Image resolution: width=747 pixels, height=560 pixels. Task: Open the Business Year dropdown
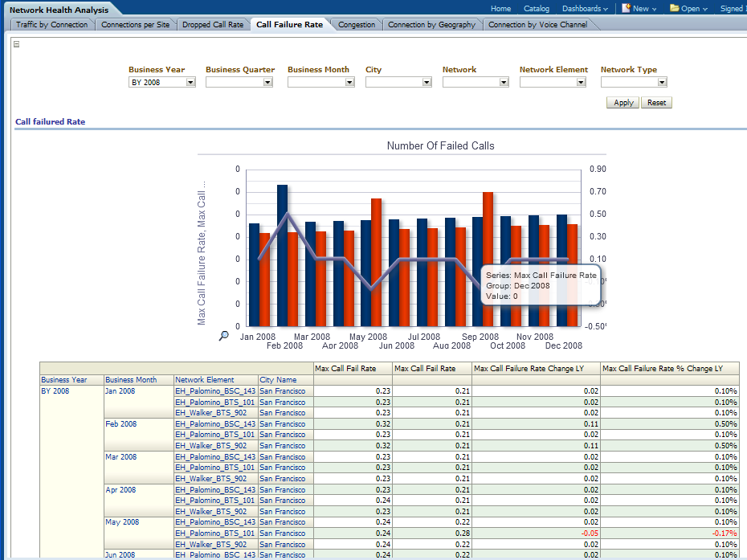pos(190,82)
